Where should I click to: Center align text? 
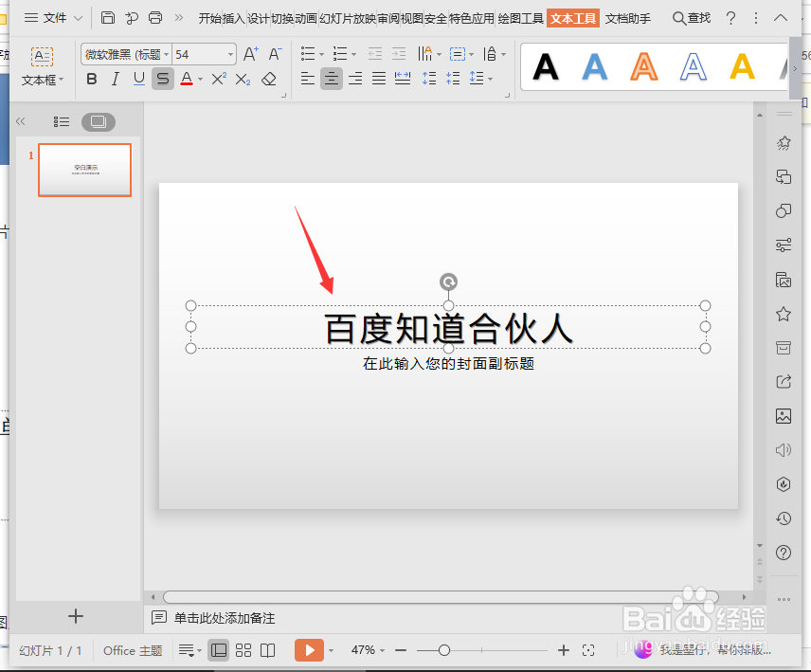(331, 79)
